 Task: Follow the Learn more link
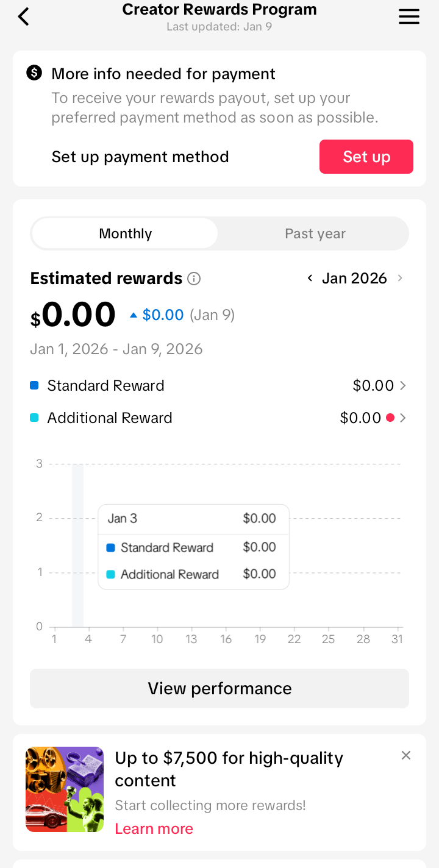click(x=154, y=828)
